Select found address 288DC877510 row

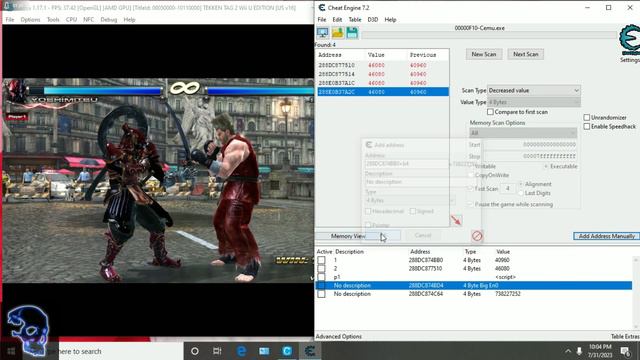click(383, 65)
